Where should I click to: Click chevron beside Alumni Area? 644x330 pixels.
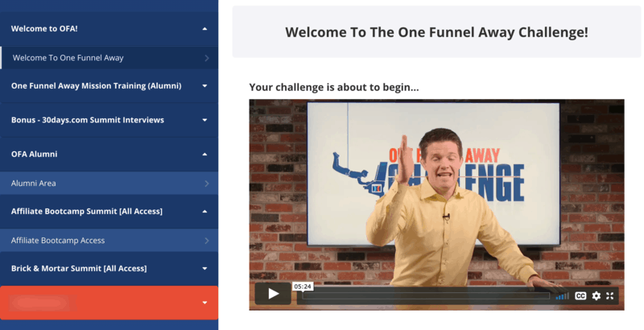pos(207,184)
